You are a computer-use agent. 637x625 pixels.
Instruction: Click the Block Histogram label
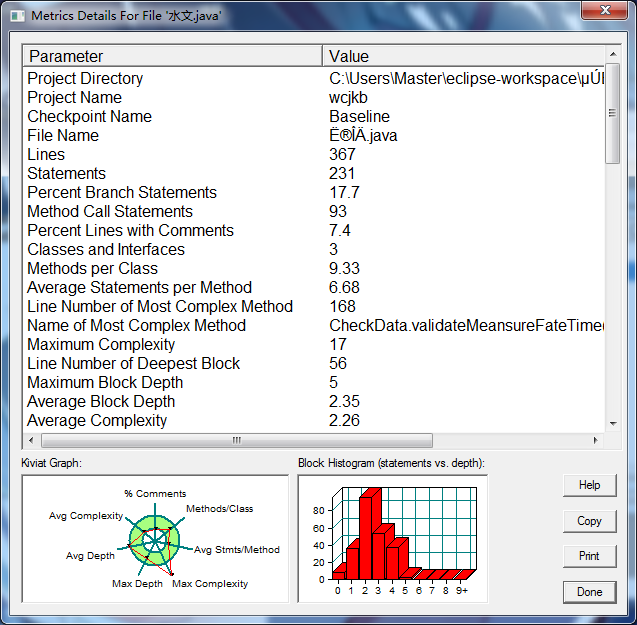[391, 463]
